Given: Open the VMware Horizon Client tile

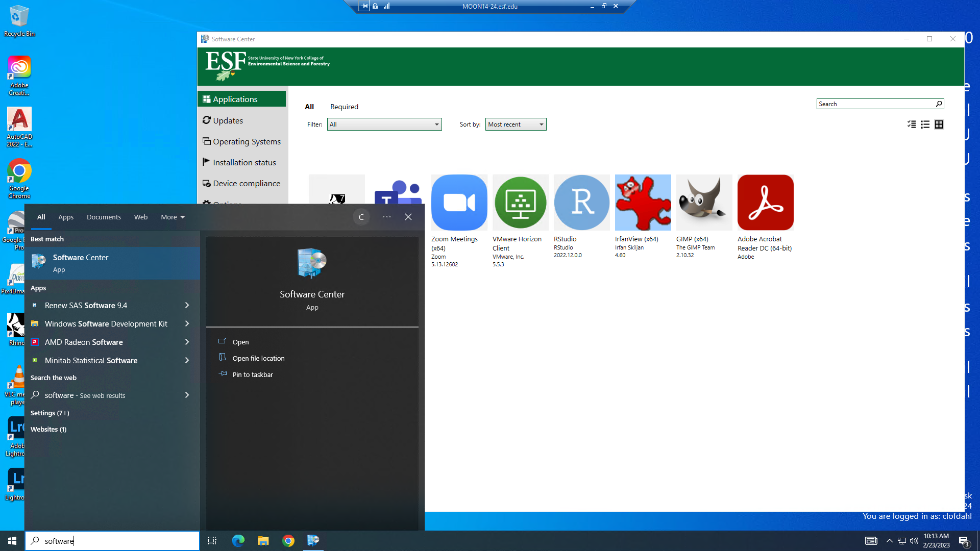Looking at the screenshot, I should 520,203.
